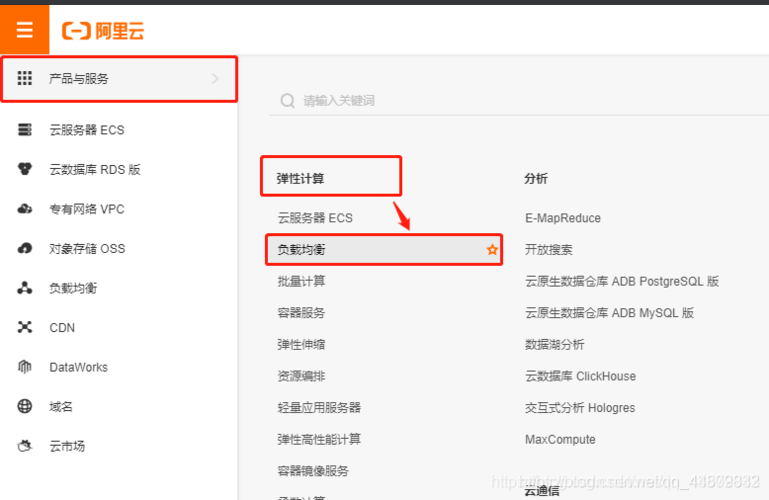Open 对象存储 OSS in sidebar
The height and width of the screenshot is (500, 769).
(x=87, y=249)
